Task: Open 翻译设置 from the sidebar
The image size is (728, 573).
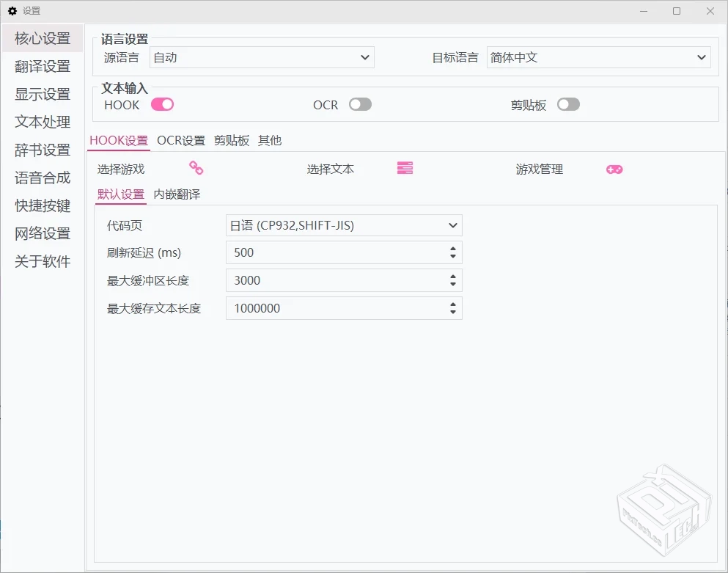Action: coord(41,66)
